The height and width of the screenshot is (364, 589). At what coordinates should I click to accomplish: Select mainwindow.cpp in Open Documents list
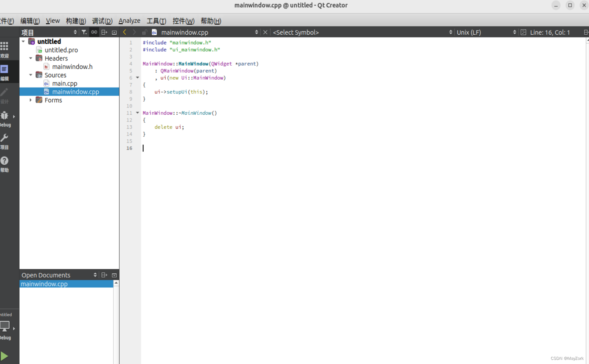pyautogui.click(x=66, y=284)
